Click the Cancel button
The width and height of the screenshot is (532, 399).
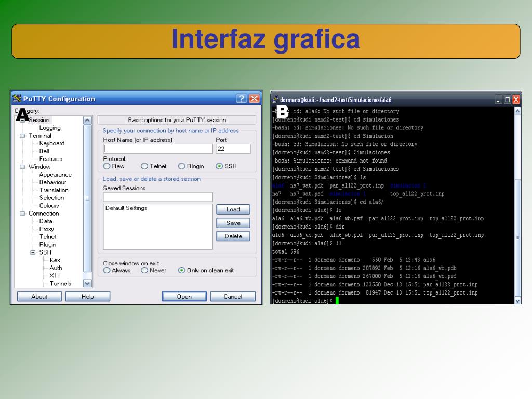[x=233, y=297]
